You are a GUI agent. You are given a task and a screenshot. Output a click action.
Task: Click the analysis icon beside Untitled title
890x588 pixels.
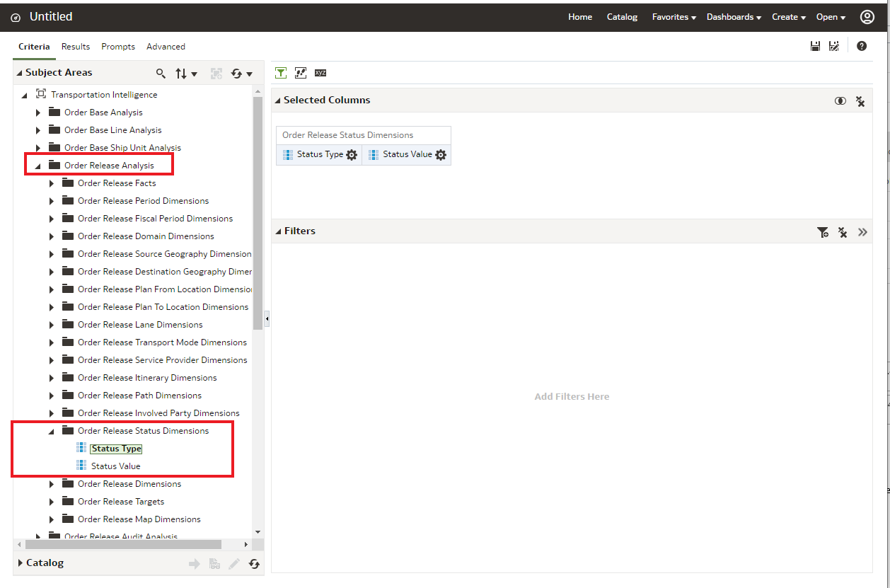tap(16, 18)
